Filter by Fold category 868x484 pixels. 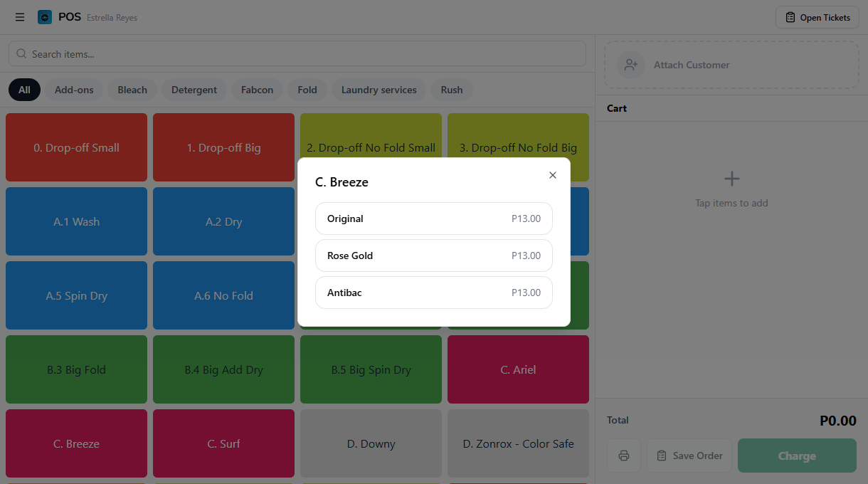tap(307, 90)
